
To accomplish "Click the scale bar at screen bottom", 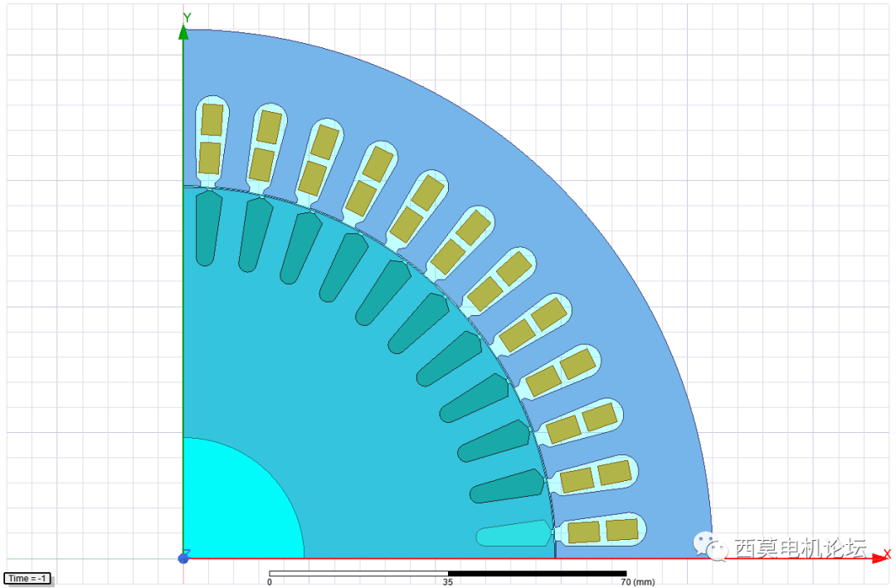I will (448, 571).
